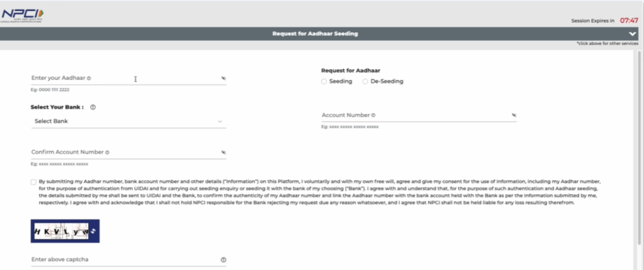Open the Select Bank dropdown

tap(128, 121)
